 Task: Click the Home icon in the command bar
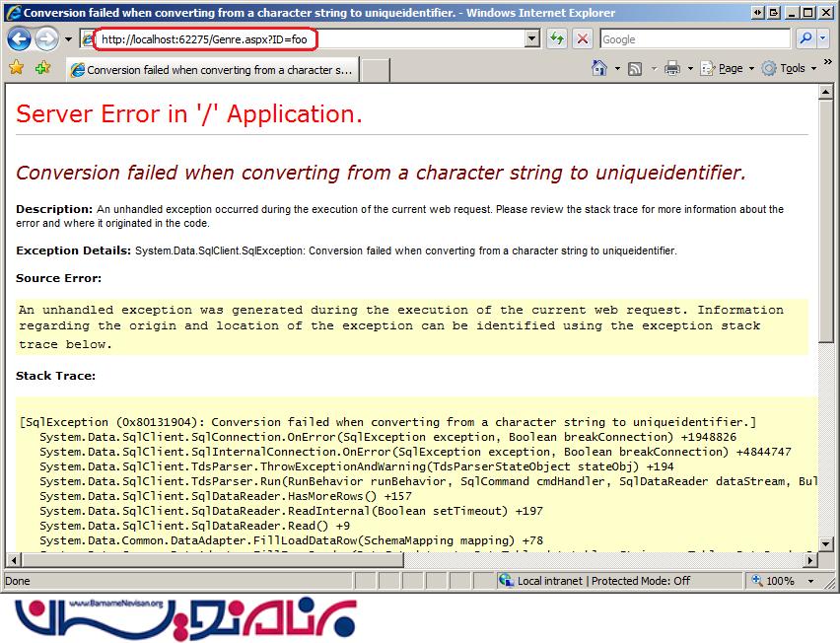point(598,68)
